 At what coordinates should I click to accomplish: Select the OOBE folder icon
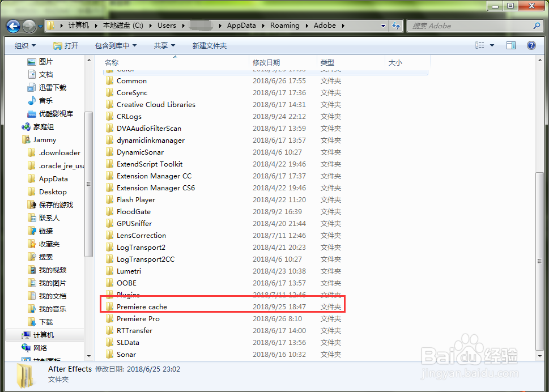pos(109,283)
